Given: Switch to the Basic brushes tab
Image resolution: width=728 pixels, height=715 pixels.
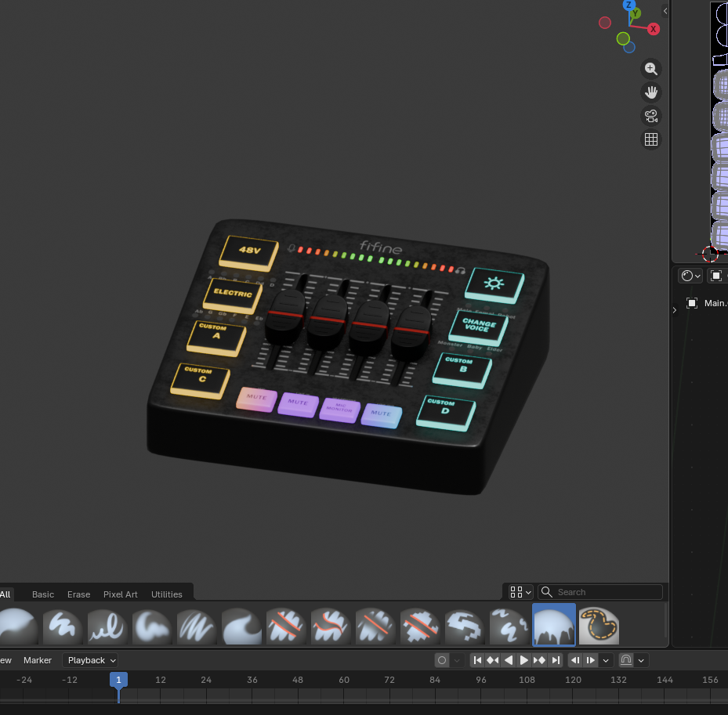Looking at the screenshot, I should (43, 594).
